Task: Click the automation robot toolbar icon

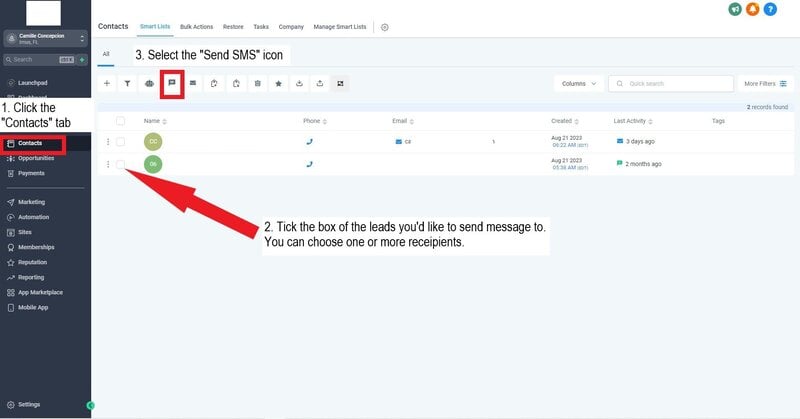Action: pyautogui.click(x=149, y=84)
